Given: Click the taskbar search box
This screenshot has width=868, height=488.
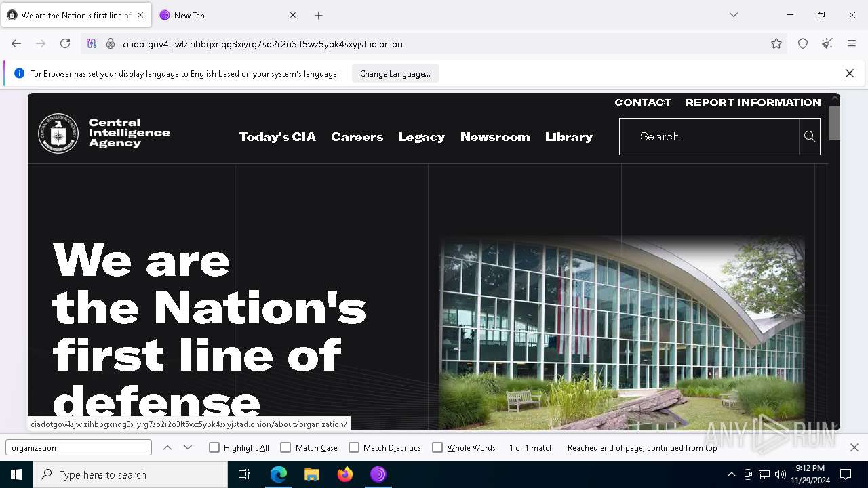Looking at the screenshot, I should coord(130,474).
